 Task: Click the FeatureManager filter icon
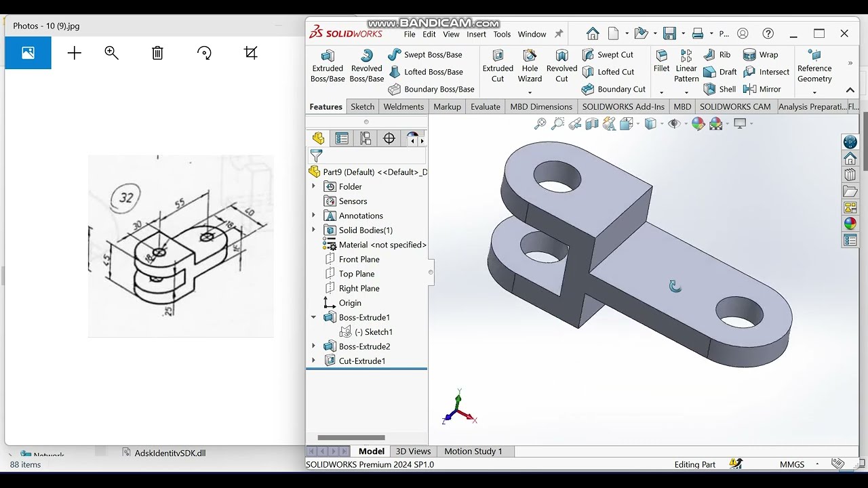(x=316, y=156)
